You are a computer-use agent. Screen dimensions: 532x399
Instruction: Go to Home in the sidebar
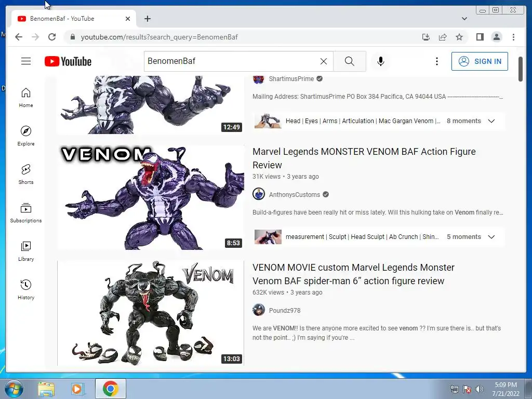tap(26, 98)
